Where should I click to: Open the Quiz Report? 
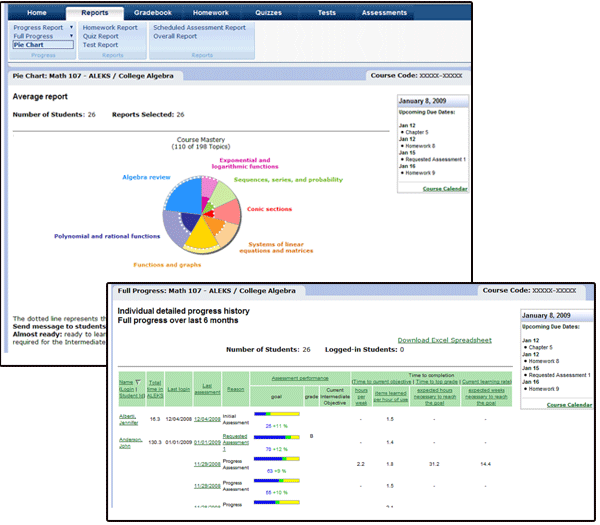point(100,36)
